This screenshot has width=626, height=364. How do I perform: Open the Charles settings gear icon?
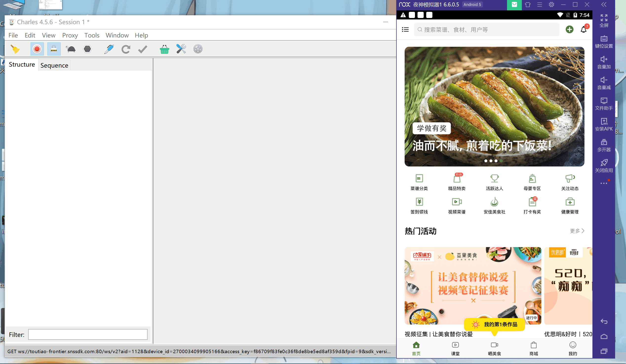coord(198,49)
